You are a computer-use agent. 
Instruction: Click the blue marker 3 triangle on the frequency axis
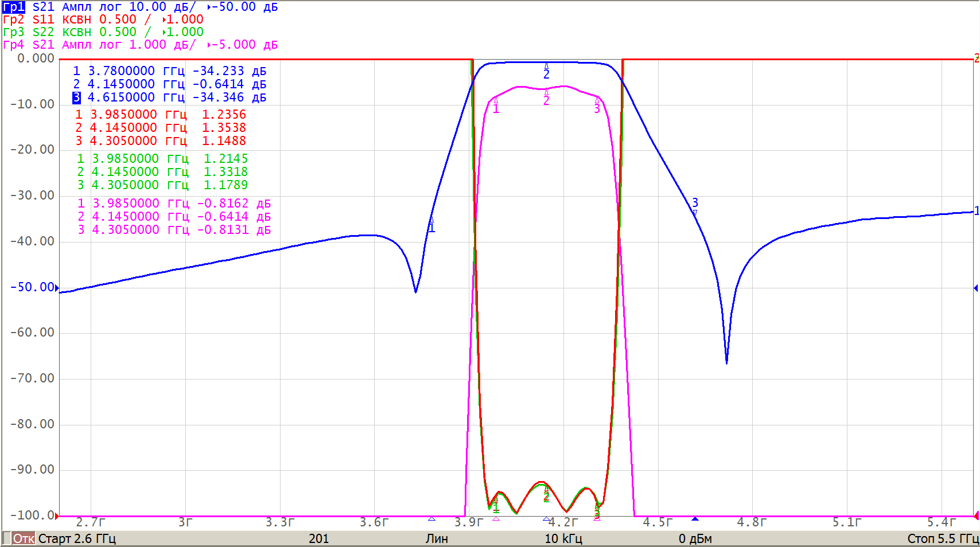coord(695,519)
